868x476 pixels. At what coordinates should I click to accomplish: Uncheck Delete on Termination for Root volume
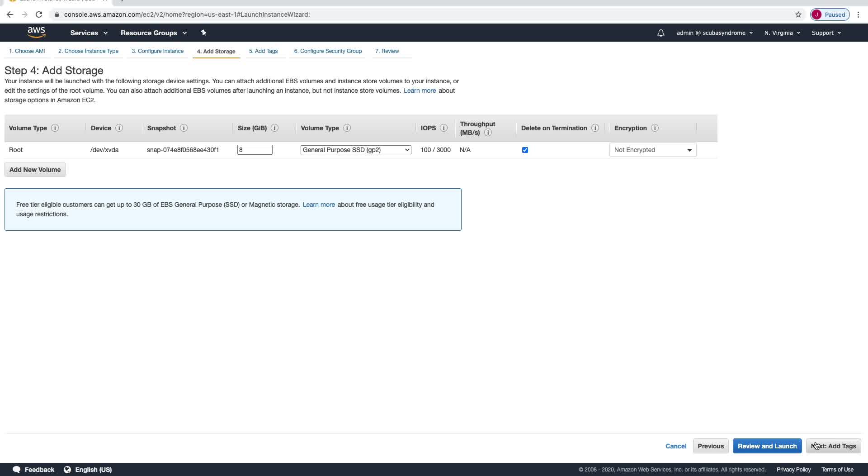525,150
